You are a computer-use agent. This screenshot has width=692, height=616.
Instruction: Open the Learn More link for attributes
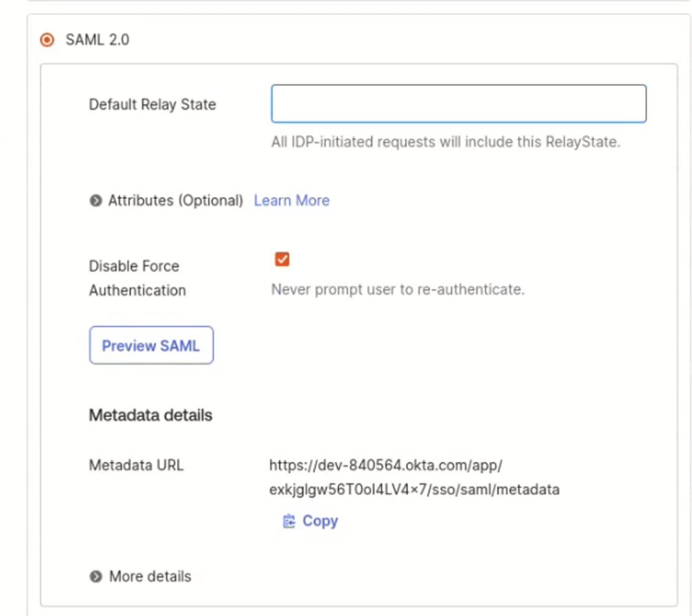(x=291, y=200)
